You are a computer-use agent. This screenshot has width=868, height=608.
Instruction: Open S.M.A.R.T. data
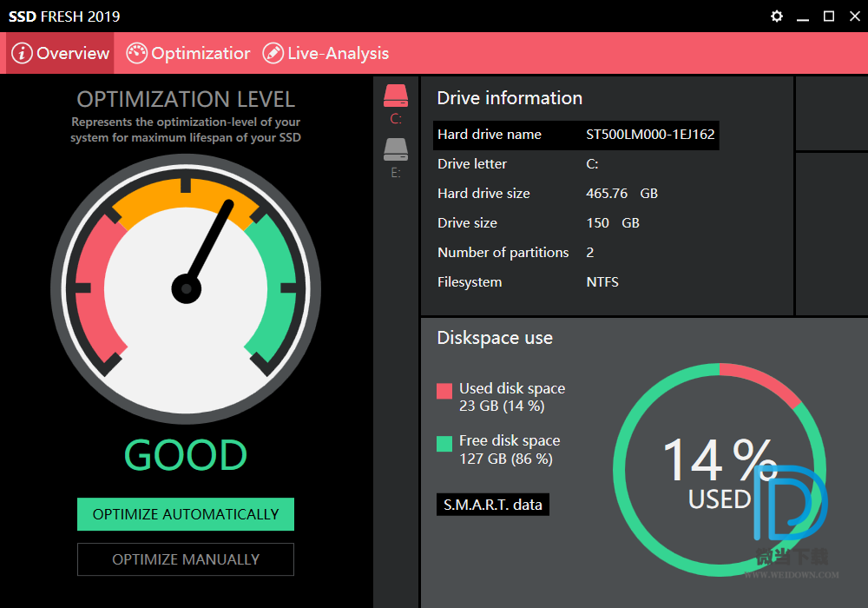[492, 504]
